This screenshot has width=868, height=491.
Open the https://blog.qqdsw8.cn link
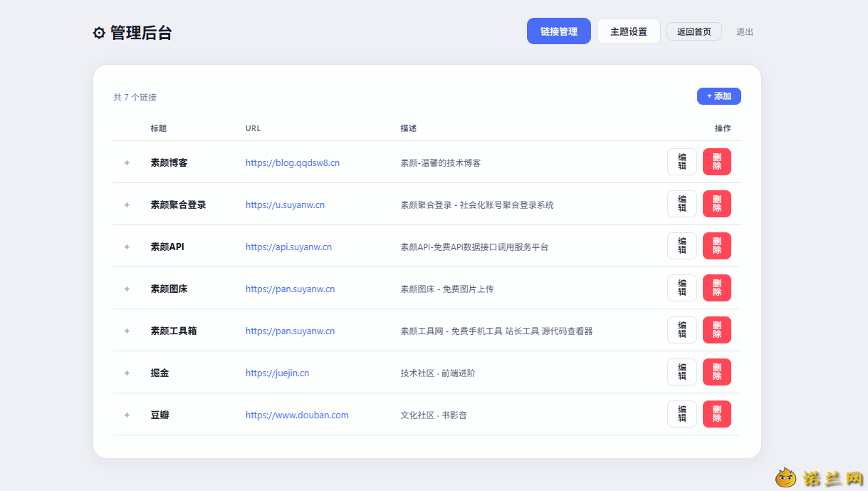[x=293, y=162]
